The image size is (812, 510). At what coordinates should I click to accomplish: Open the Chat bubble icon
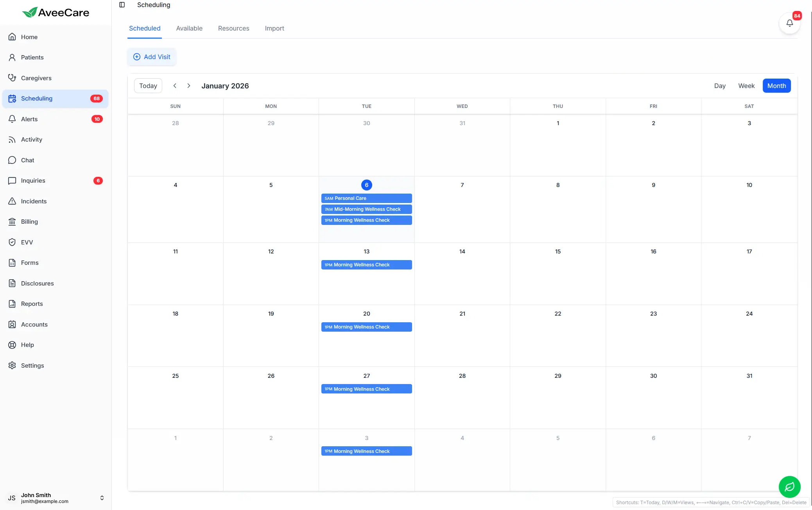(12, 160)
